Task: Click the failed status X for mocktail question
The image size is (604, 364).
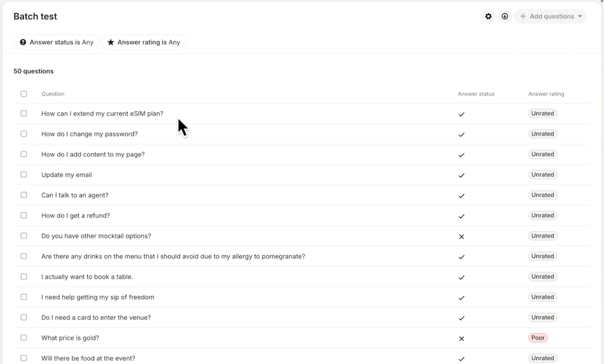Action: [x=461, y=237]
